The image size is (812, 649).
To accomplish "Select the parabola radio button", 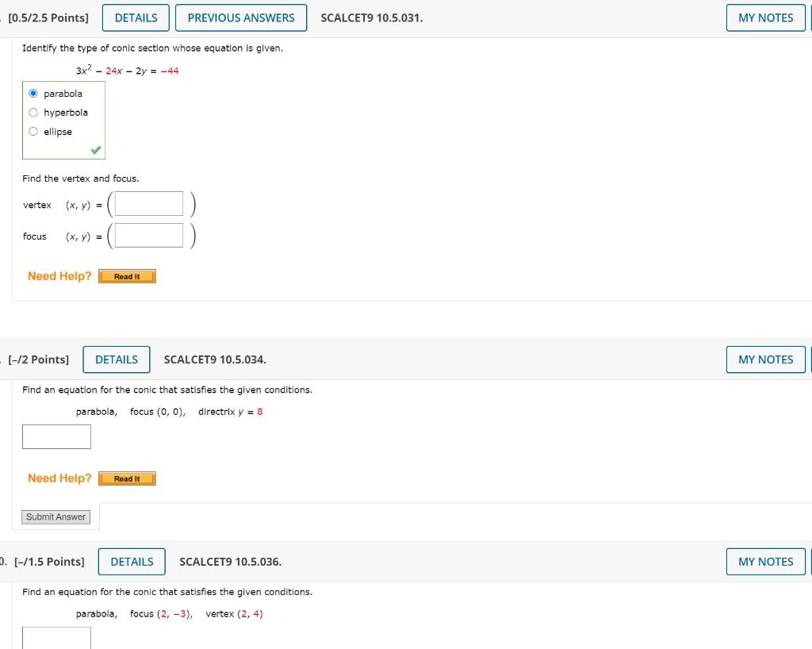I will point(33,93).
